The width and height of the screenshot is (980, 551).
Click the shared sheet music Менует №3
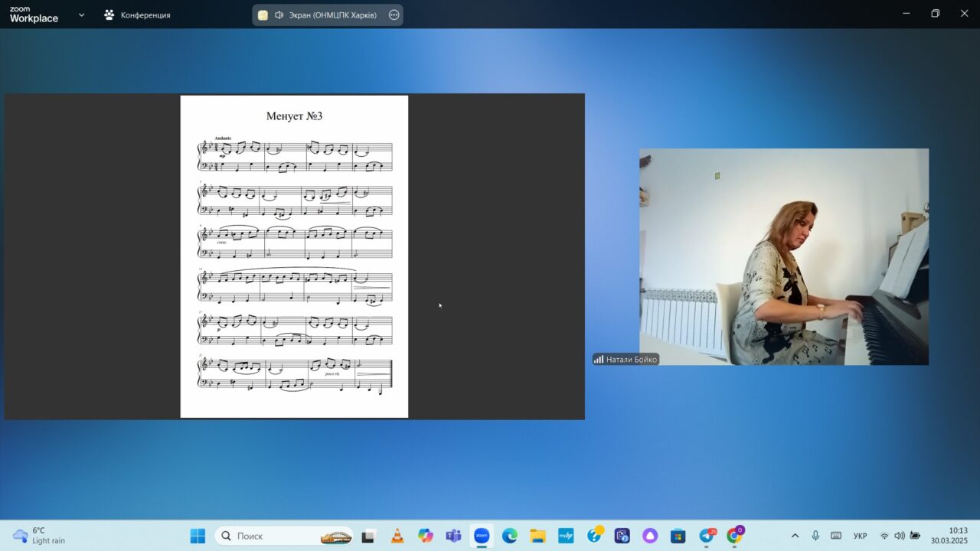294,256
